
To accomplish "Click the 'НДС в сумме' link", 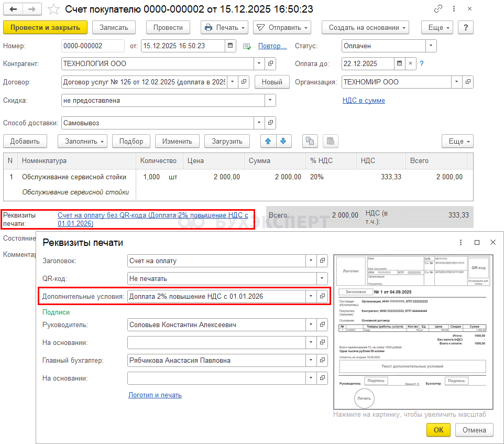I will 364,100.
